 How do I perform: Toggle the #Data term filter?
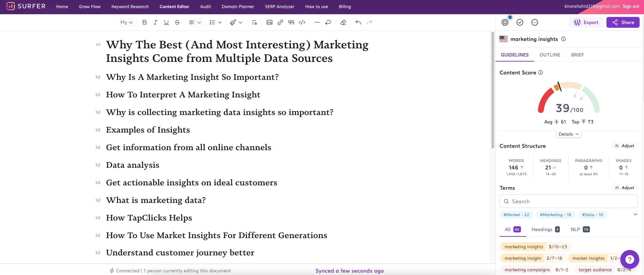coord(592,215)
